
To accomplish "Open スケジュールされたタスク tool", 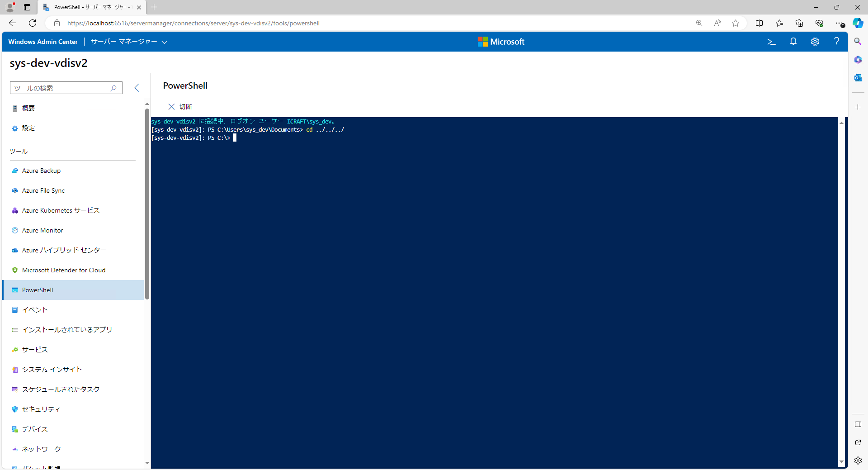I will (72, 389).
